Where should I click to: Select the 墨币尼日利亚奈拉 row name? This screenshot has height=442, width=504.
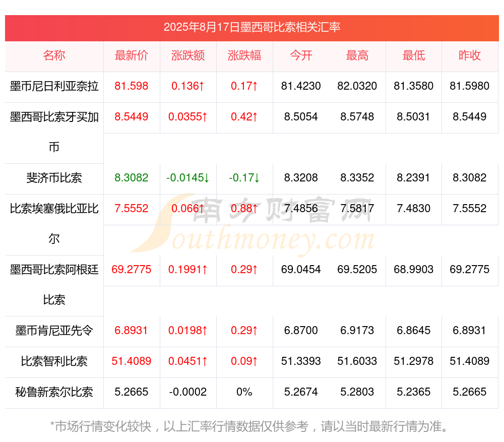tap(54, 86)
